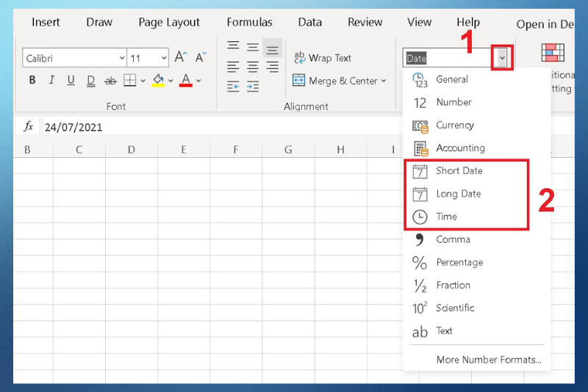Select Middle Align icon

[x=253, y=47]
